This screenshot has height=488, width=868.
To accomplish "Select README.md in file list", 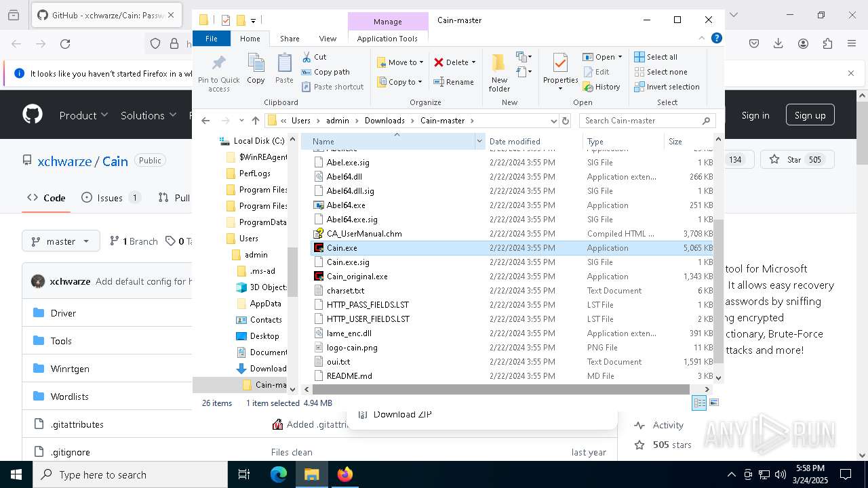I will coord(349,376).
